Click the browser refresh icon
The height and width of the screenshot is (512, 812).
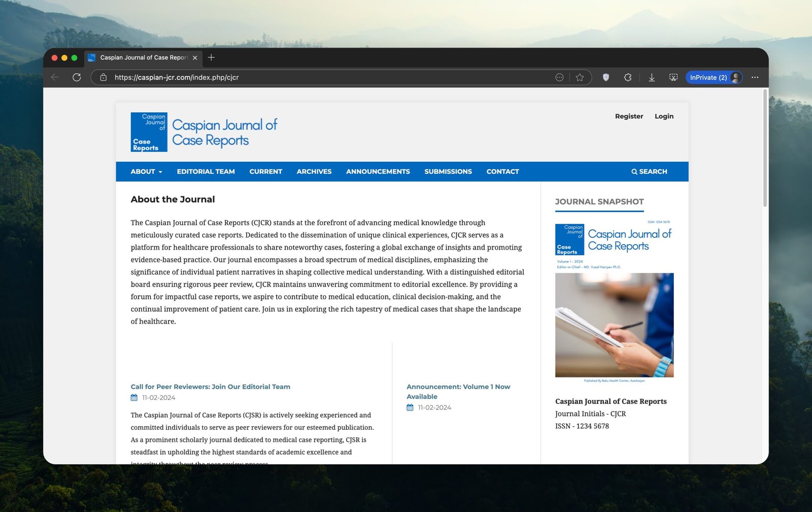(77, 77)
